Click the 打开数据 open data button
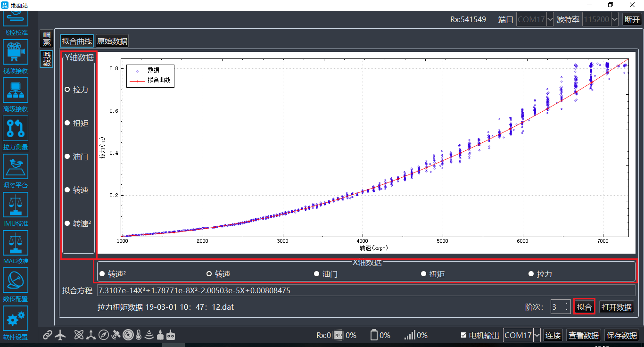This screenshot has height=347, width=644. click(x=617, y=307)
